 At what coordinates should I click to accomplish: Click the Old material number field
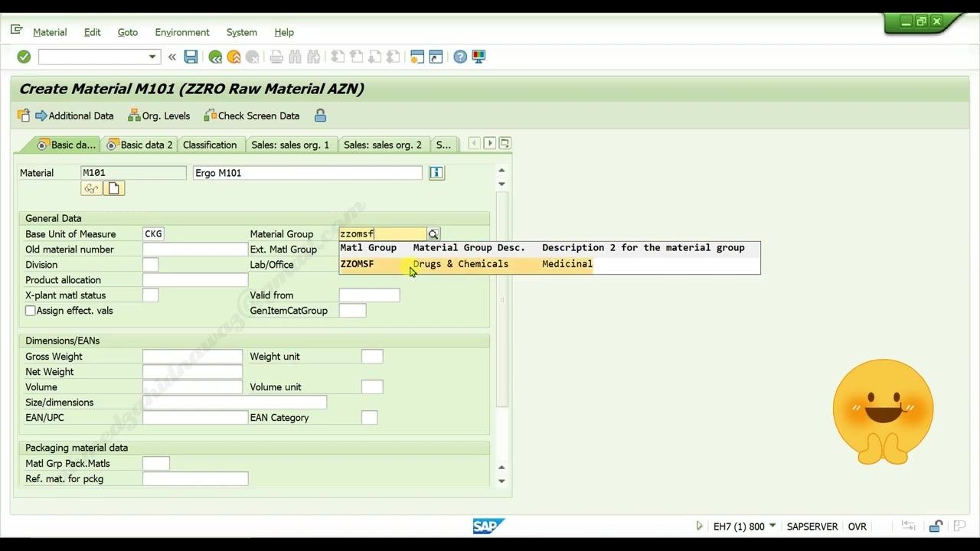pos(195,249)
